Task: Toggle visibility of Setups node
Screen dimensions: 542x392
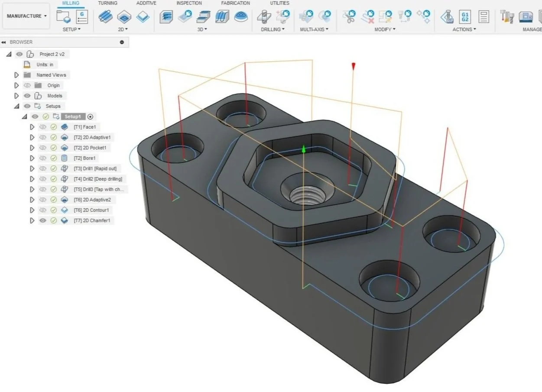Action: pyautogui.click(x=27, y=106)
